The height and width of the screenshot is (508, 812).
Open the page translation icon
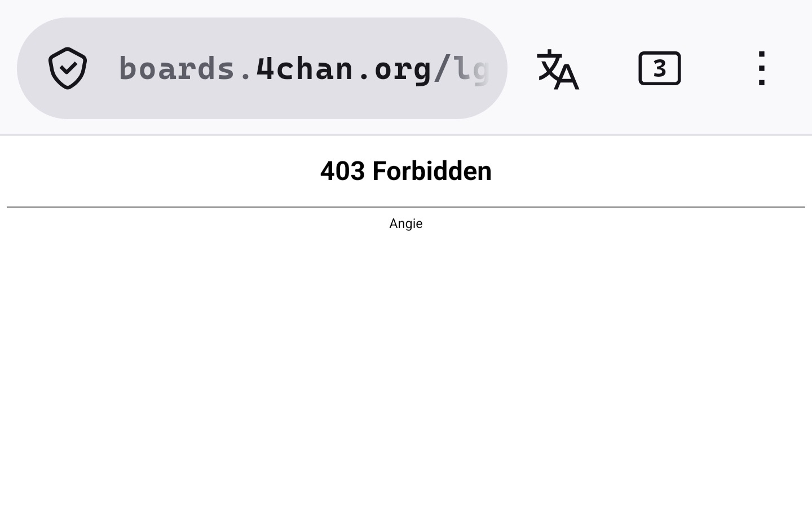click(x=558, y=69)
